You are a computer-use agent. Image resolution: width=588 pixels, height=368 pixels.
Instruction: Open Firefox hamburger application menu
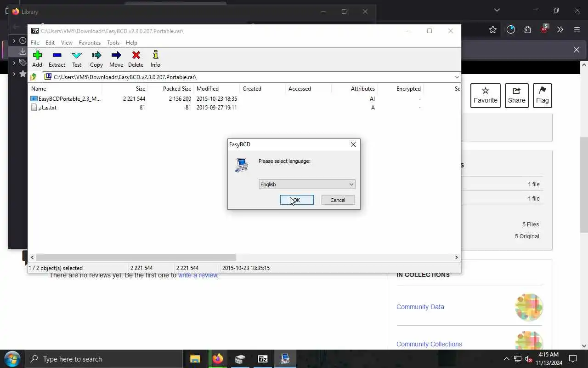(x=577, y=29)
